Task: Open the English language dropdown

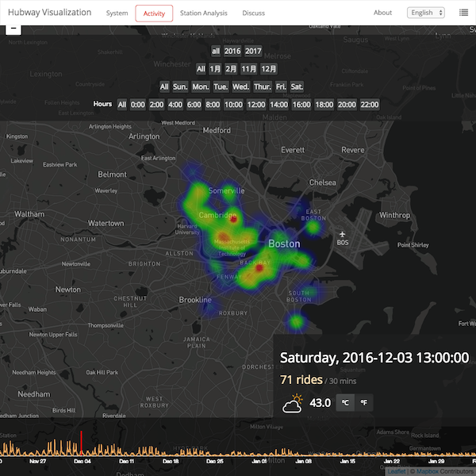Action: point(425,13)
